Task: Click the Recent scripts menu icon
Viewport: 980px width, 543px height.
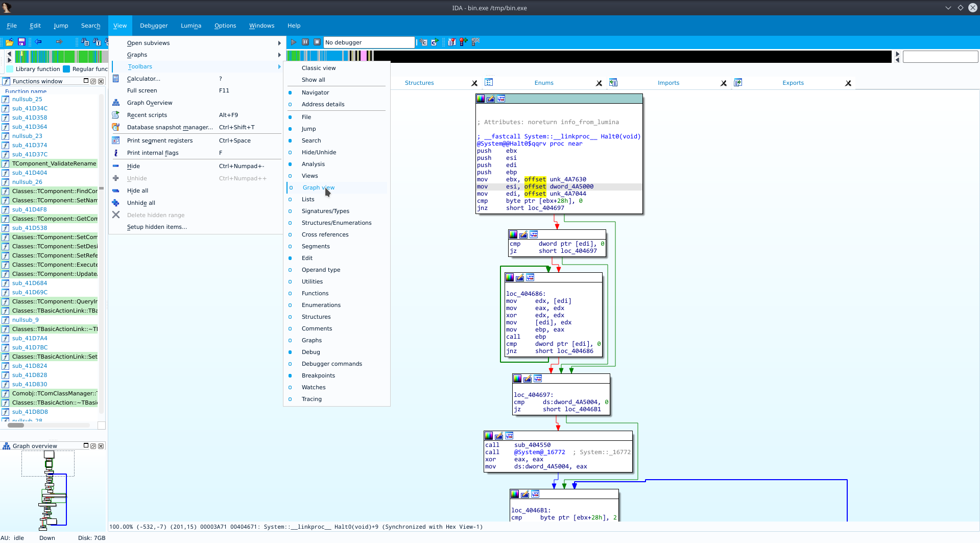Action: [x=116, y=115]
